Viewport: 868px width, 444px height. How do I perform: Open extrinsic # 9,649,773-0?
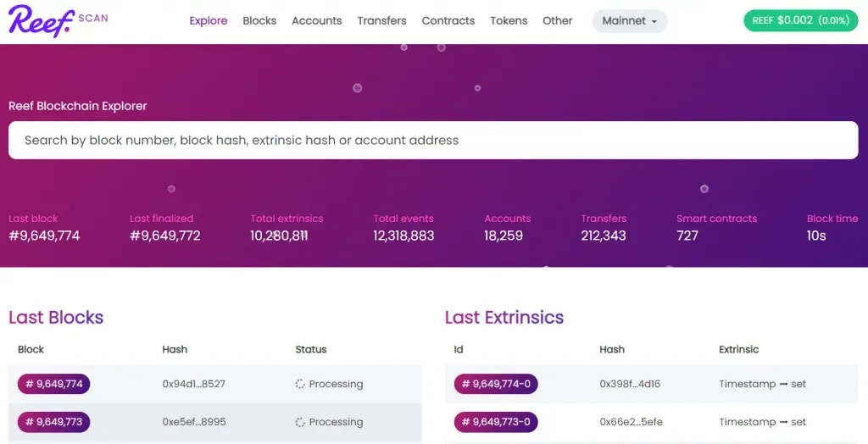[x=496, y=422]
